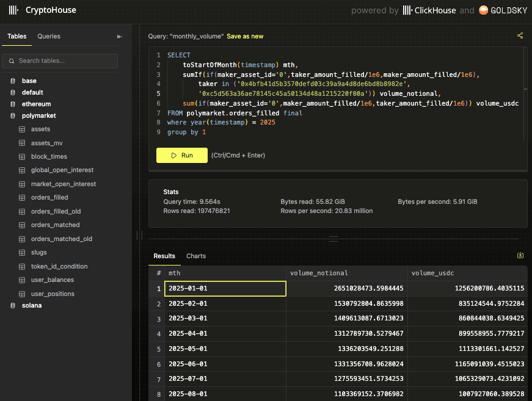Open the market_open_interest table
532x401 pixels.
[x=63, y=184]
